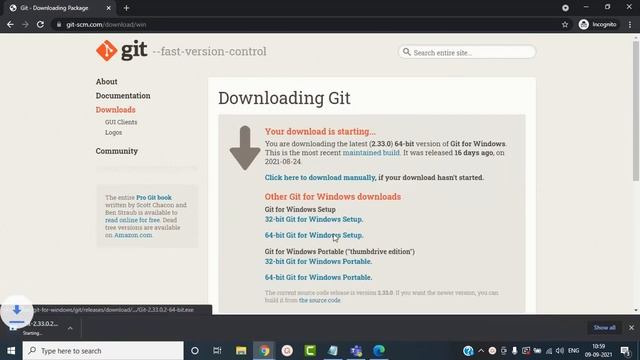640x360 pixels.
Task: Go to GUI Clients subsection
Action: pos(121,122)
